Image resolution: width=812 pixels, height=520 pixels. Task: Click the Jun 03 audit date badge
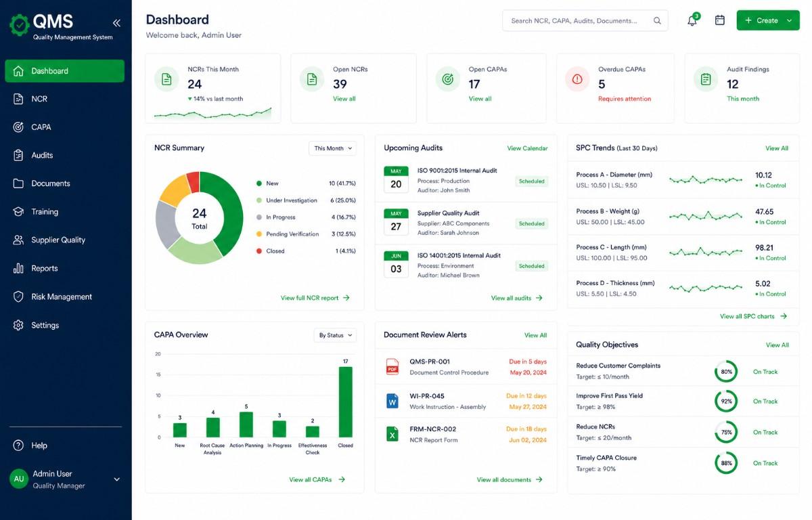point(396,265)
